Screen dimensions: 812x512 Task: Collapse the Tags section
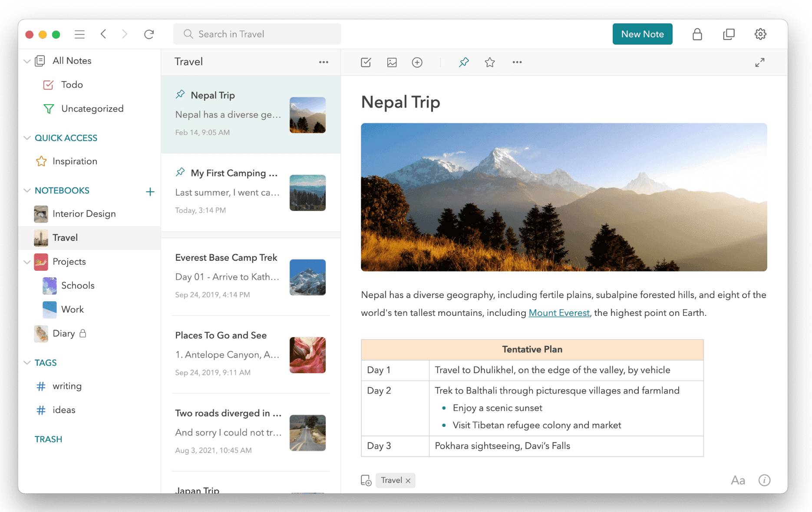(27, 363)
